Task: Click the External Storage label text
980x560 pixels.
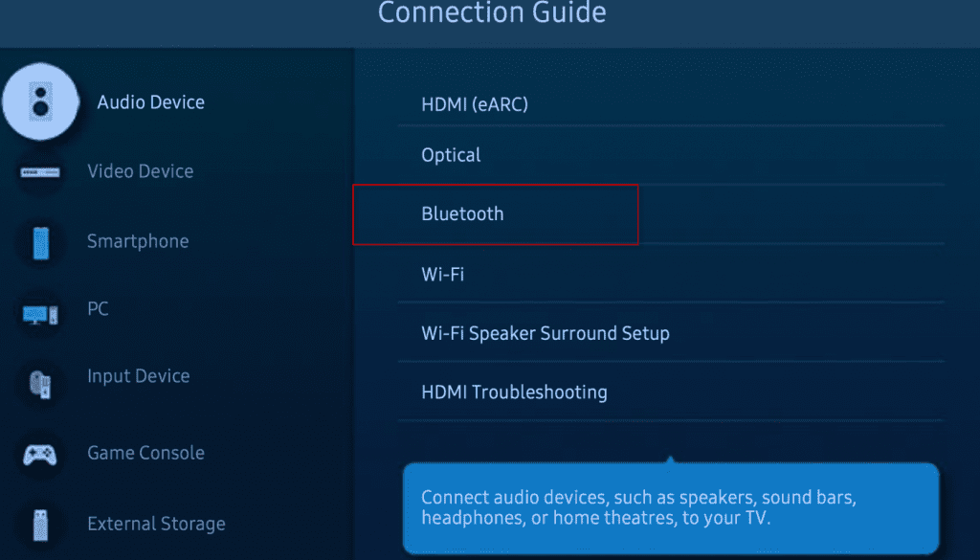Action: 156,524
